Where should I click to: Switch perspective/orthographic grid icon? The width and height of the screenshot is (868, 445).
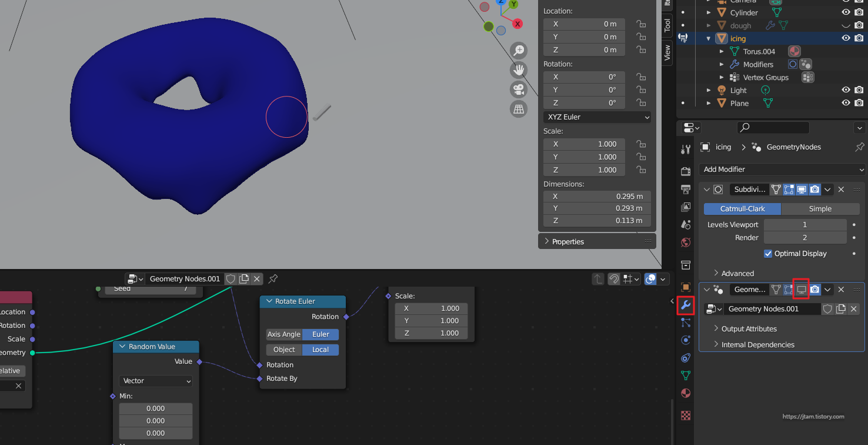click(518, 109)
